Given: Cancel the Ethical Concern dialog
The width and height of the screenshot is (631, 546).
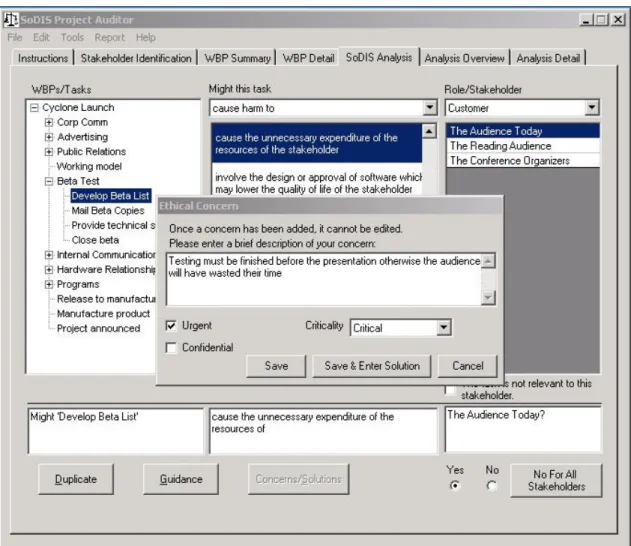Looking at the screenshot, I should coord(468,366).
